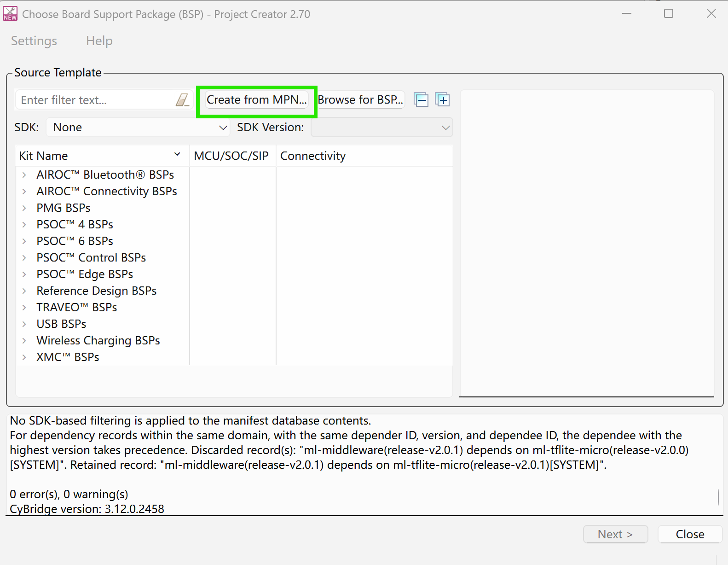This screenshot has width=728, height=565.
Task: Click the Project Creator app icon
Action: point(10,14)
